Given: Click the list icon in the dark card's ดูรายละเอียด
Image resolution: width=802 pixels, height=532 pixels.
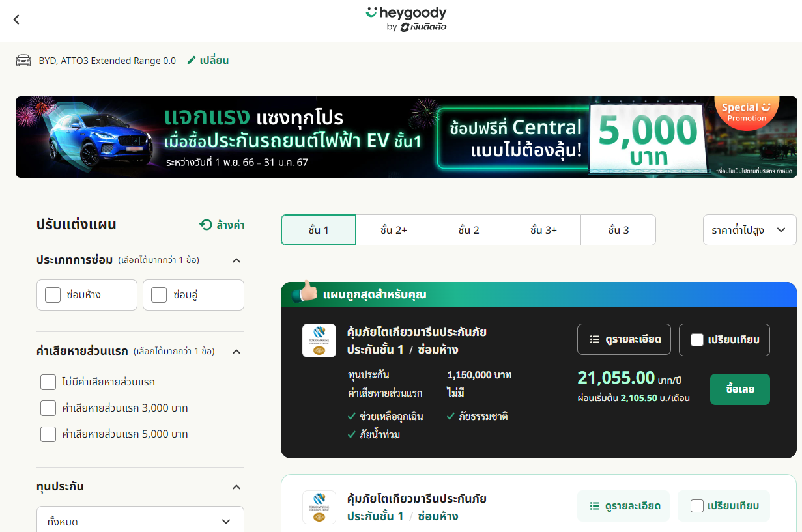Looking at the screenshot, I should click(594, 339).
